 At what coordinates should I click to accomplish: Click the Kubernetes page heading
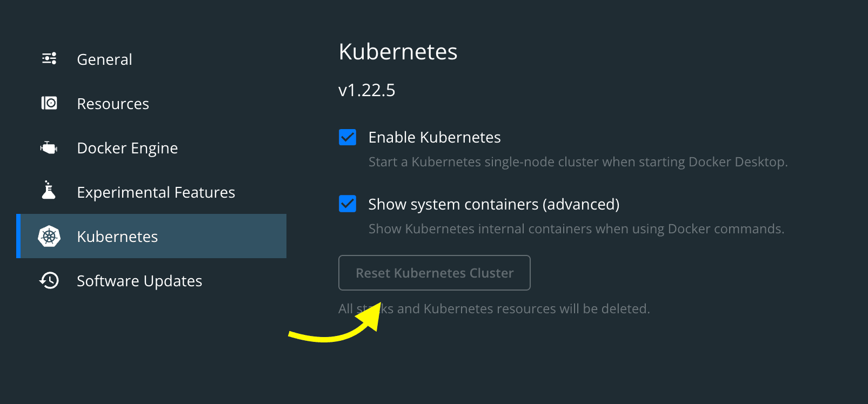click(x=398, y=51)
